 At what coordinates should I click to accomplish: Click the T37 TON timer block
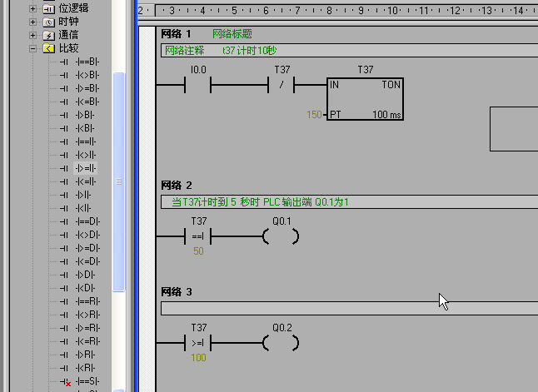pyautogui.click(x=365, y=99)
